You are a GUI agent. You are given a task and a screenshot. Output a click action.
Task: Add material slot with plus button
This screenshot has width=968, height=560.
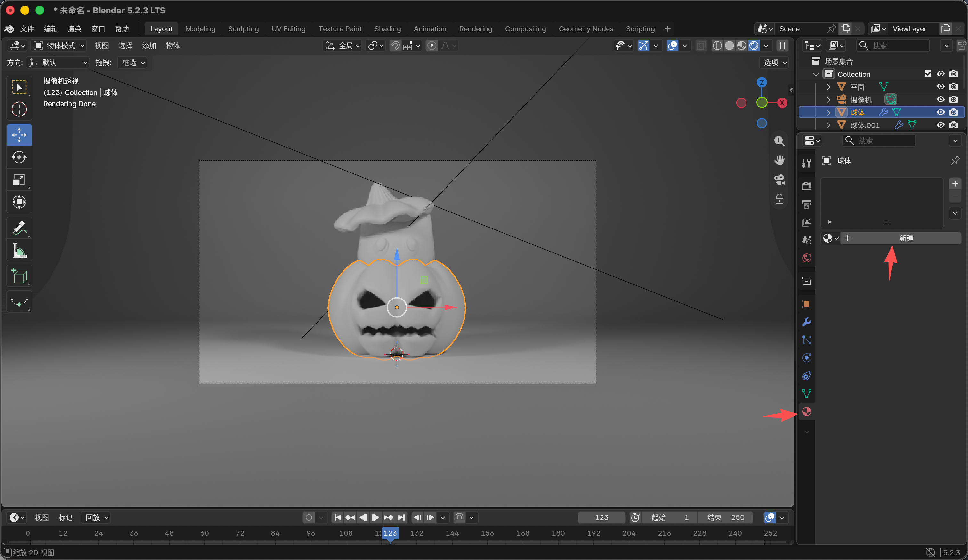(955, 184)
